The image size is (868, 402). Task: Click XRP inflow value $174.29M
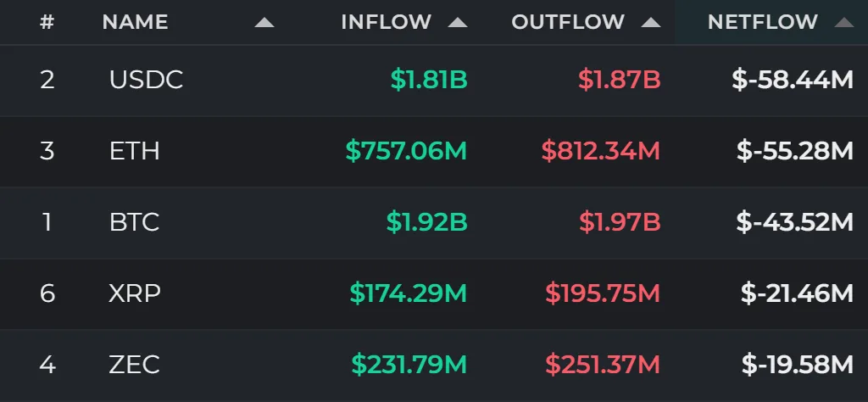409,293
